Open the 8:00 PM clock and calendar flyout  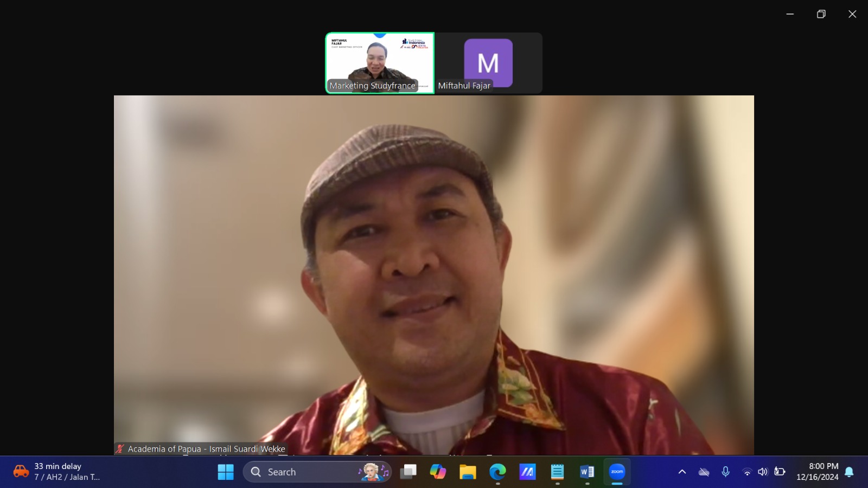(x=817, y=472)
